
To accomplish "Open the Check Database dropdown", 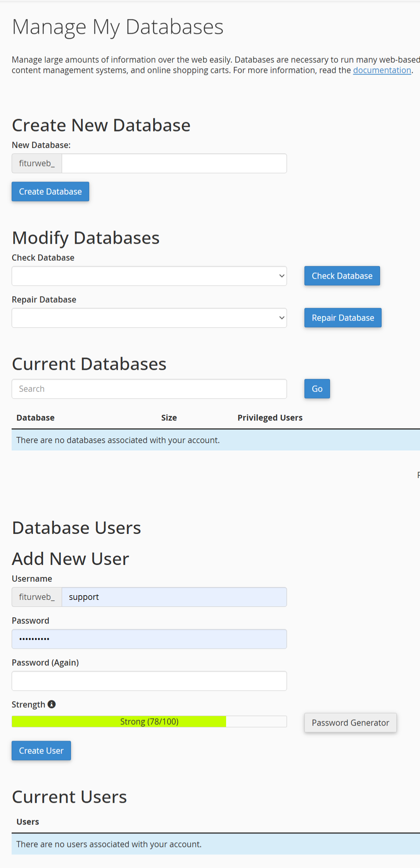I will (x=149, y=276).
